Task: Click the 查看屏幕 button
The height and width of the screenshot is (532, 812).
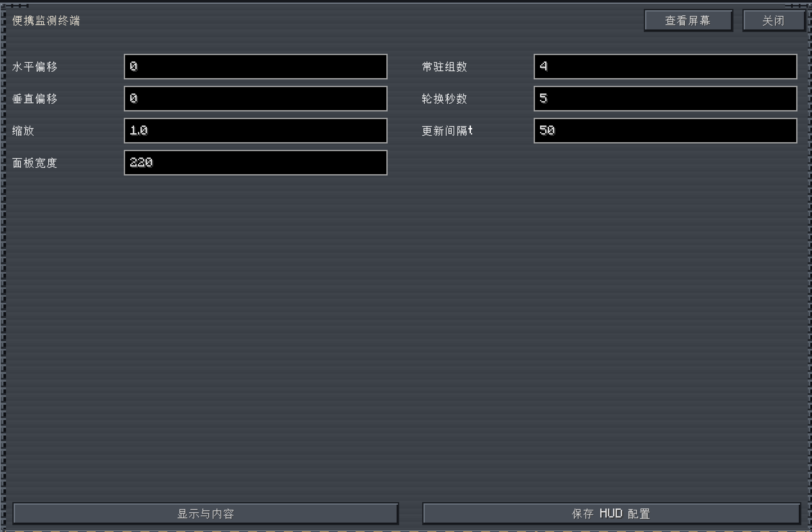Action: pyautogui.click(x=688, y=20)
